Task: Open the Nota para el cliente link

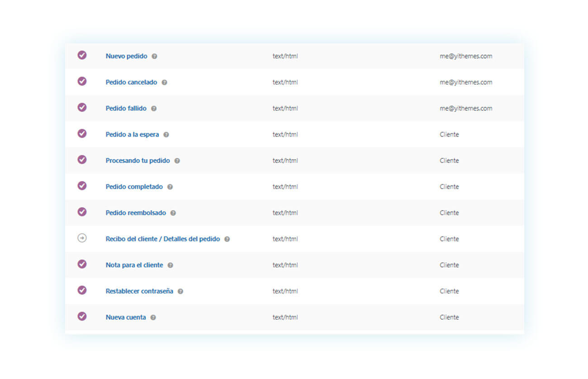Action: pos(134,265)
